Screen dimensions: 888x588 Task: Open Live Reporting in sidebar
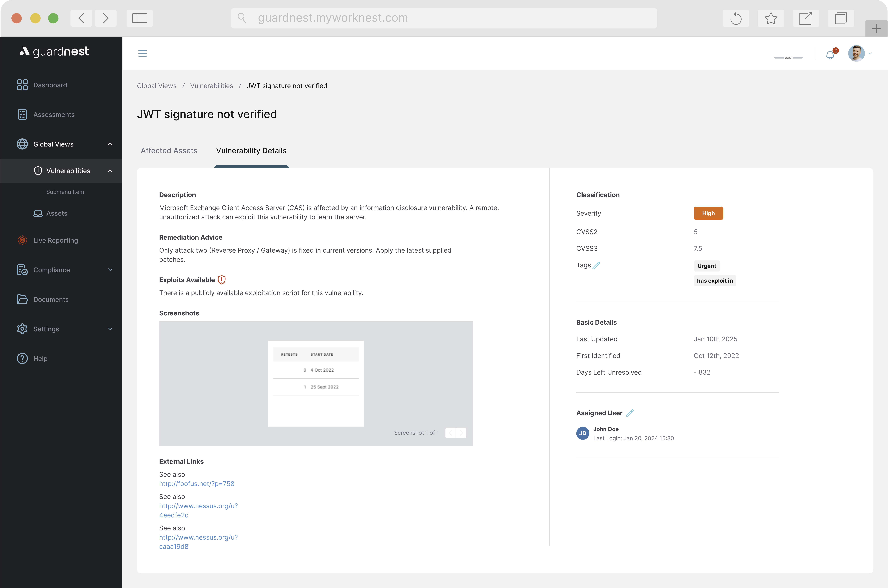55,240
